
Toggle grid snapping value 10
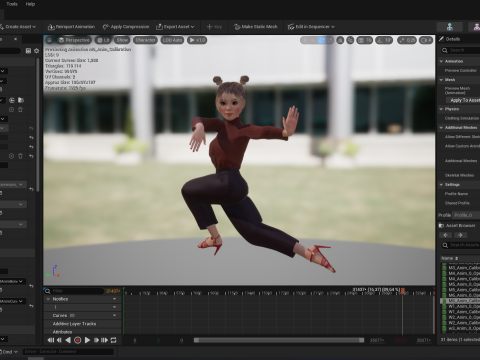click(365, 40)
